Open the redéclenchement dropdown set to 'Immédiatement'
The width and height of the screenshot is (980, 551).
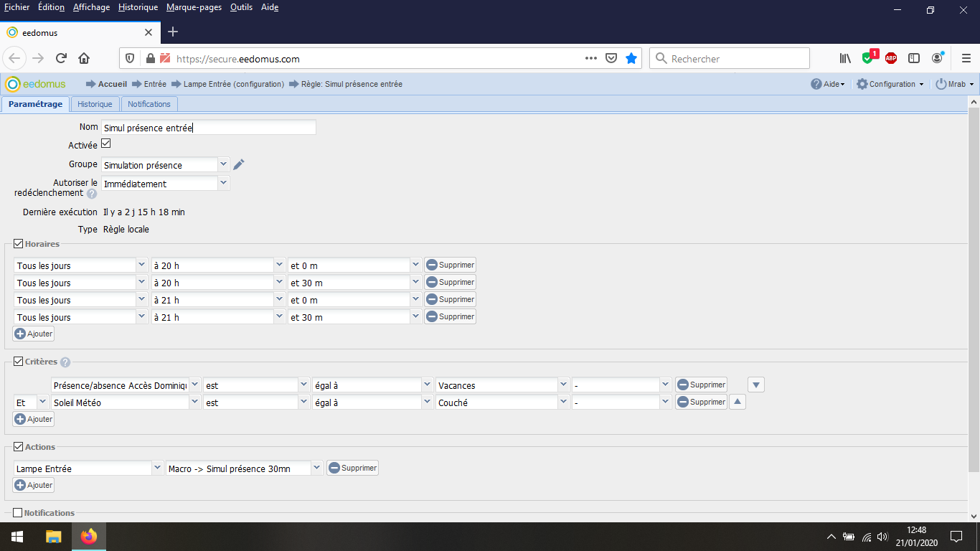(x=166, y=184)
